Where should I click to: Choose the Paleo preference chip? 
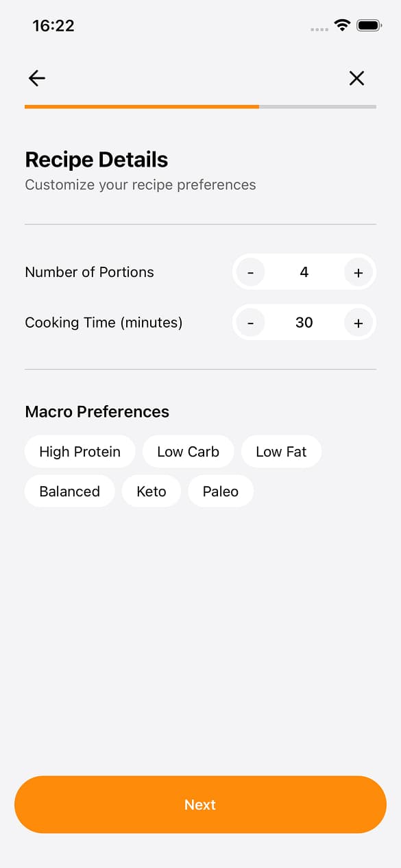(x=220, y=491)
